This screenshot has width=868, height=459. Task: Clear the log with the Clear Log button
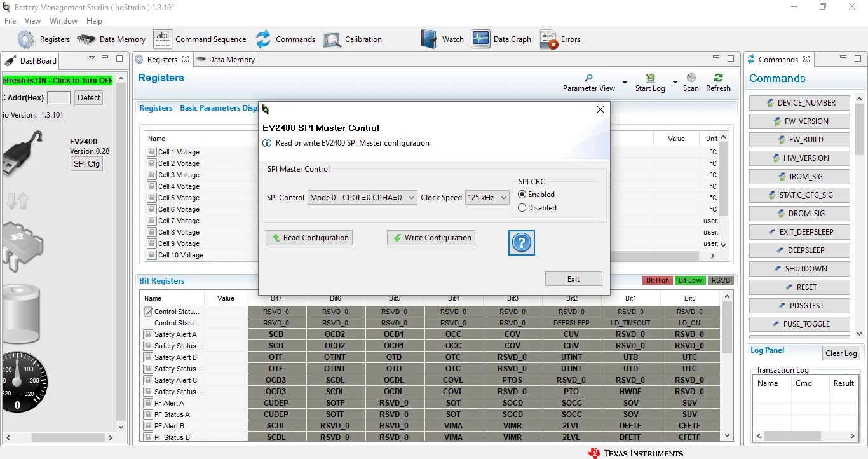pyautogui.click(x=841, y=353)
